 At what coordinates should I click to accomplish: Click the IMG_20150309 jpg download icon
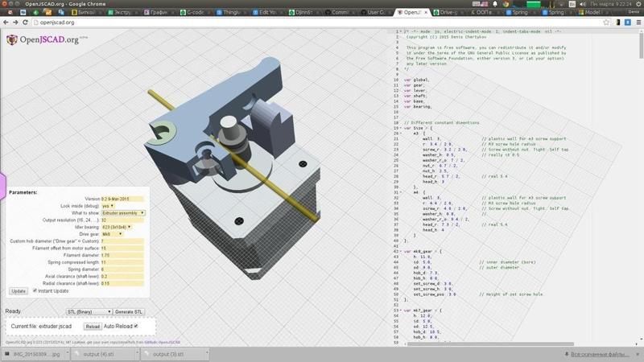[x=8, y=354]
